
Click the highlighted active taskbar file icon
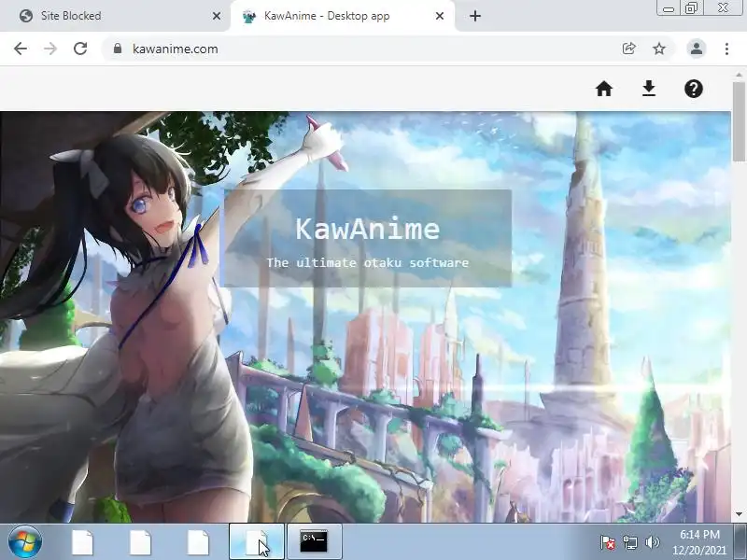click(x=257, y=542)
